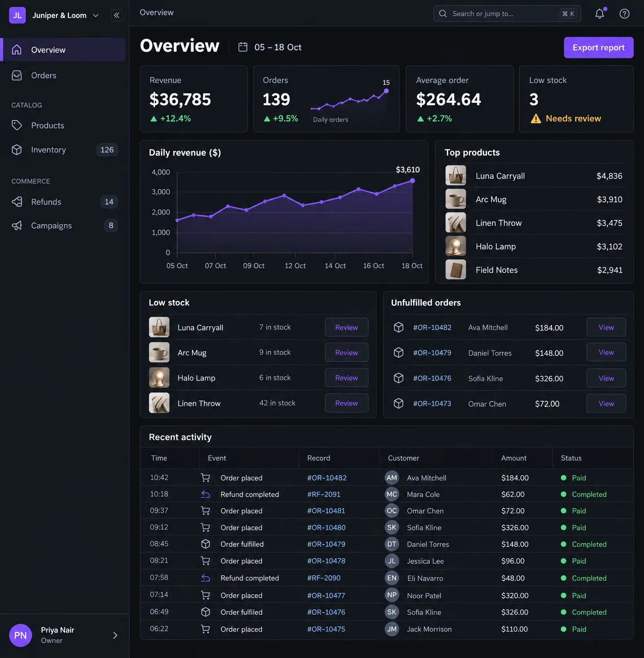Click the refund arrow icon in the 07:58 row
The width and height of the screenshot is (644, 658).
[x=205, y=578]
